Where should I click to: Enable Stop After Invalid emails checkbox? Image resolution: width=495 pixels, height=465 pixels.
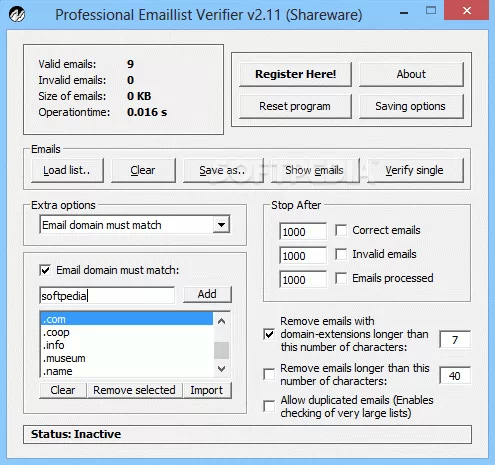point(341,254)
